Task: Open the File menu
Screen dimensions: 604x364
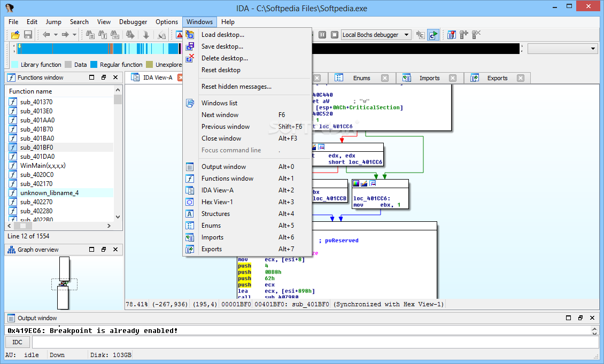Action: [13, 22]
